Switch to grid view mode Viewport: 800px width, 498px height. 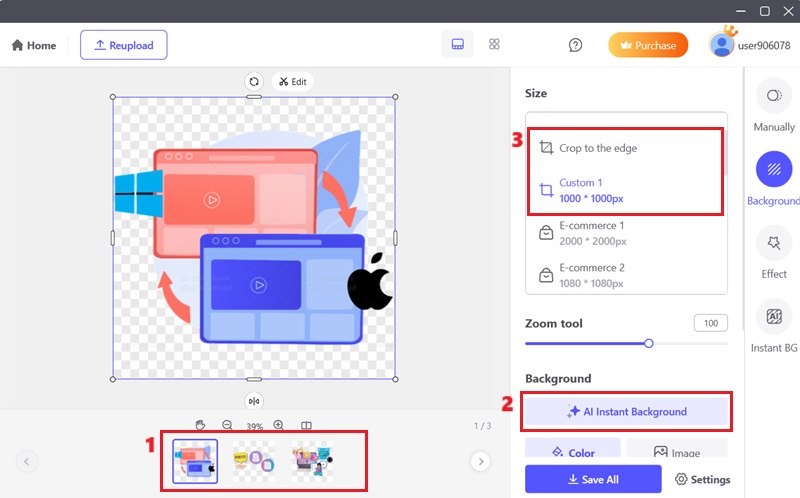[494, 44]
